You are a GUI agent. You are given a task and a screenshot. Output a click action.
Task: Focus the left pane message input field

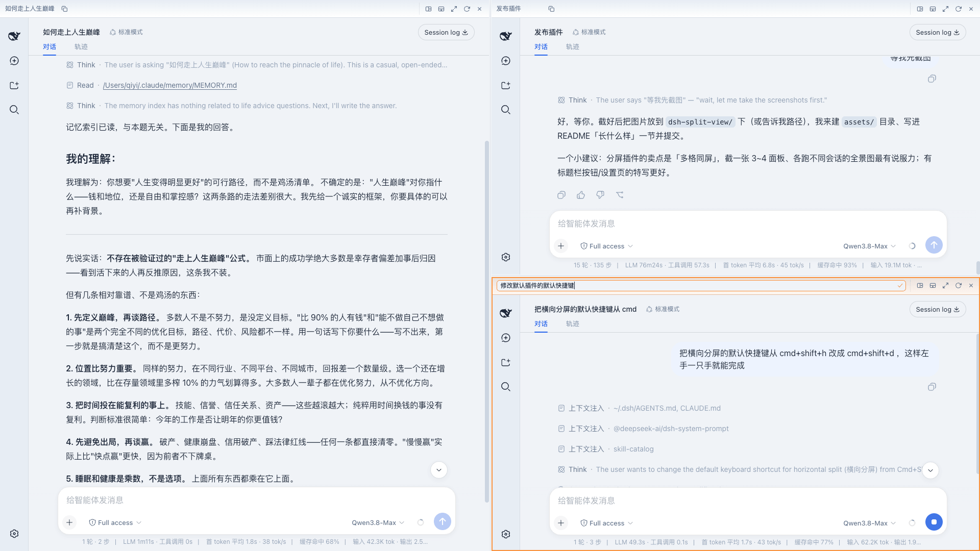click(257, 500)
